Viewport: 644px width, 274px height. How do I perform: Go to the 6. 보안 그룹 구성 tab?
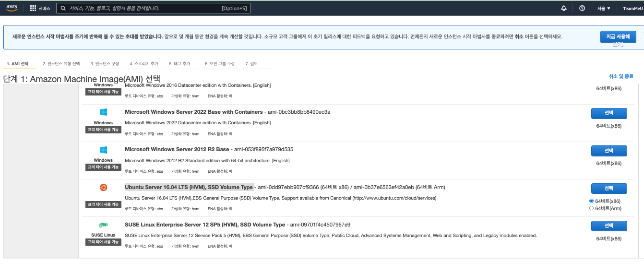click(219, 64)
